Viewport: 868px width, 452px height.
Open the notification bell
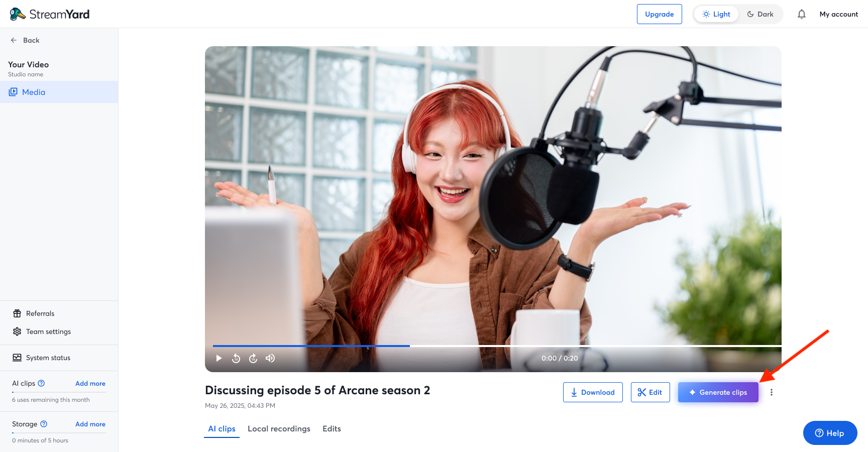pyautogui.click(x=801, y=14)
